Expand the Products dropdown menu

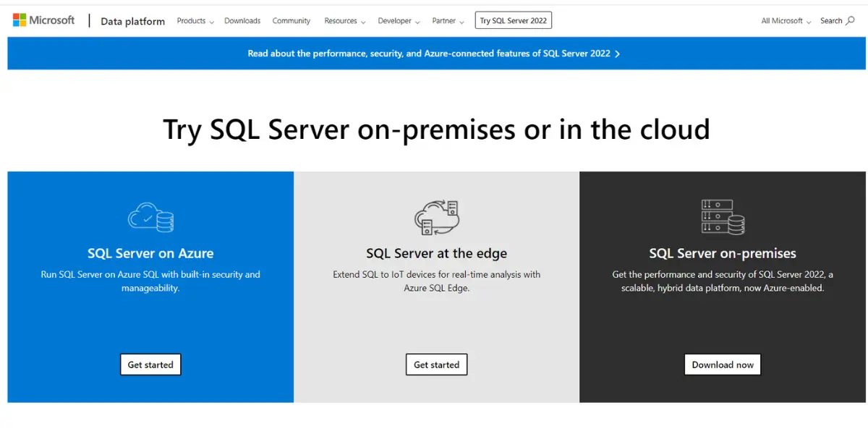click(x=195, y=21)
